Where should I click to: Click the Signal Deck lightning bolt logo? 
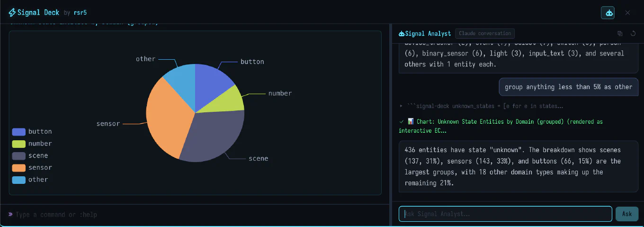12,12
